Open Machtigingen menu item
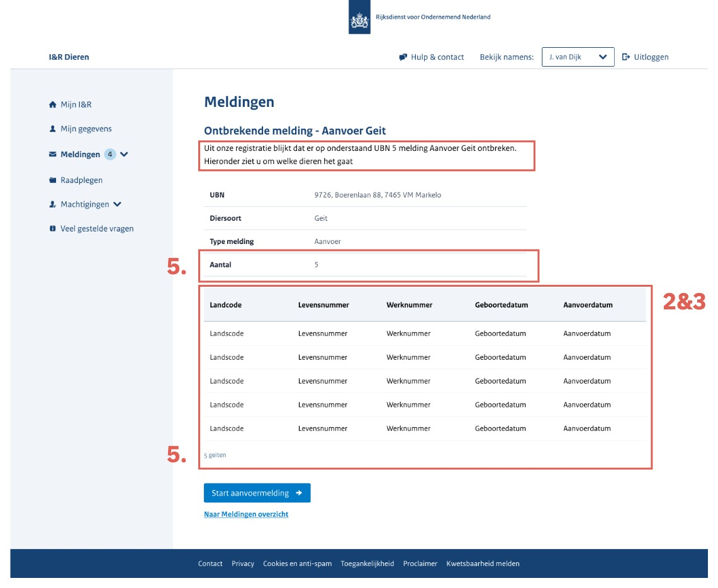This screenshot has height=588, width=718. click(85, 204)
